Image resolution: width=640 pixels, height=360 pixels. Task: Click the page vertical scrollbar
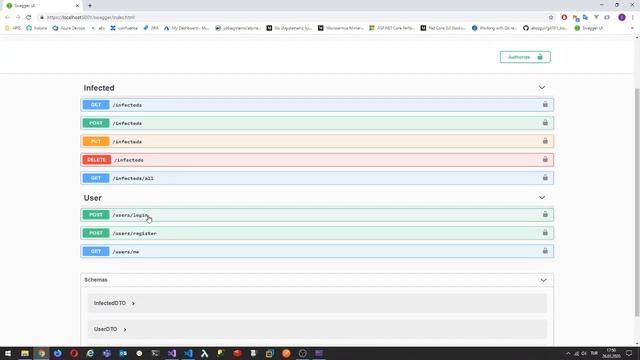[x=637, y=202]
